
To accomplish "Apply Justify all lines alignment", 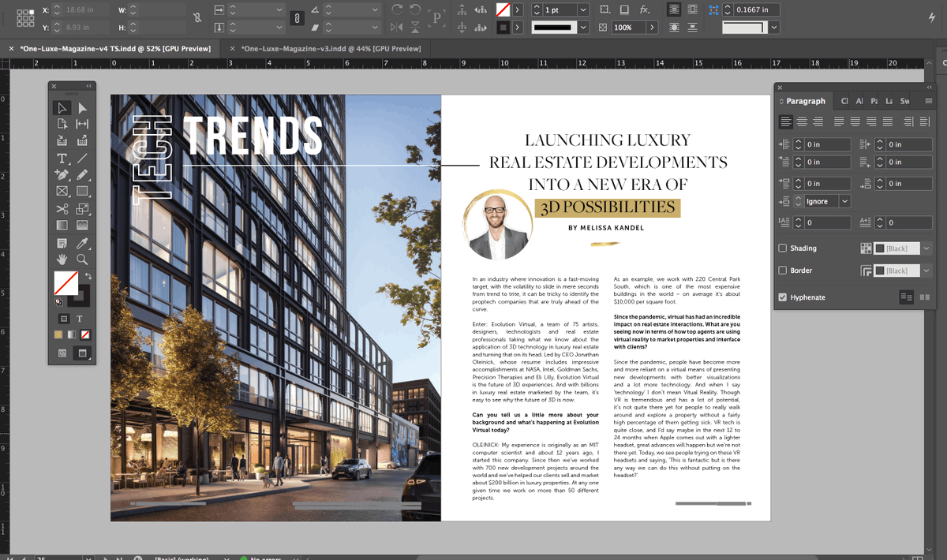I will pos(888,121).
